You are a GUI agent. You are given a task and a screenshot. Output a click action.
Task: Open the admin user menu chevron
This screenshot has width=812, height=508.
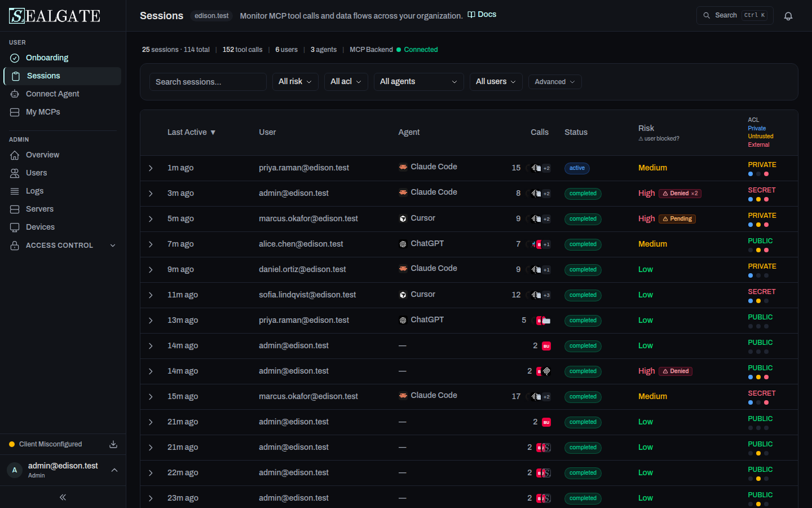[114, 470]
